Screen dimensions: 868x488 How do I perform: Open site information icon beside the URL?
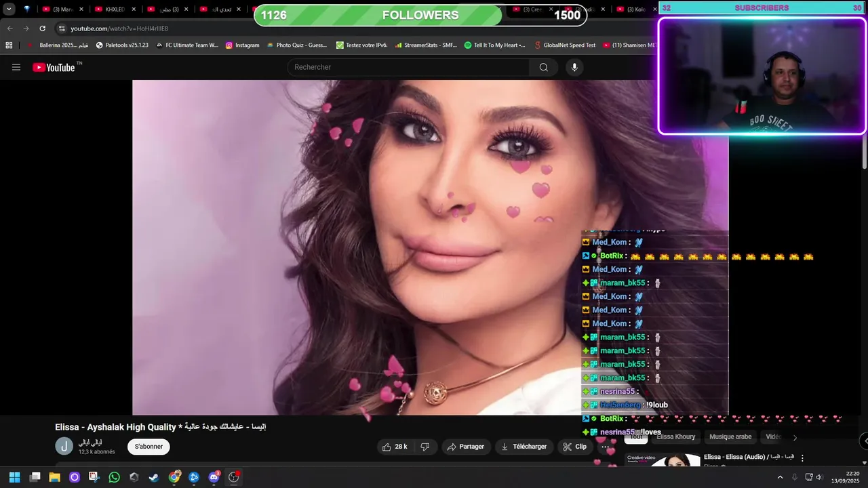tap(62, 28)
